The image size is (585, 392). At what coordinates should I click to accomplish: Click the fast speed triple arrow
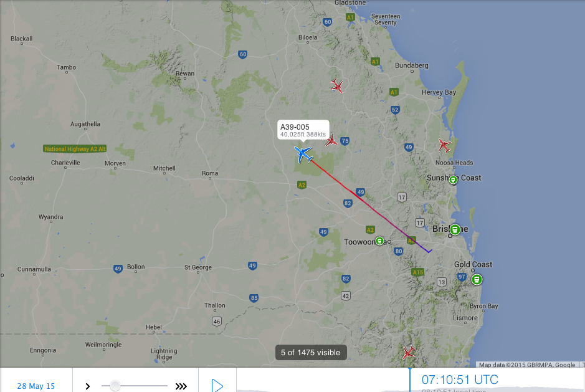(181, 386)
